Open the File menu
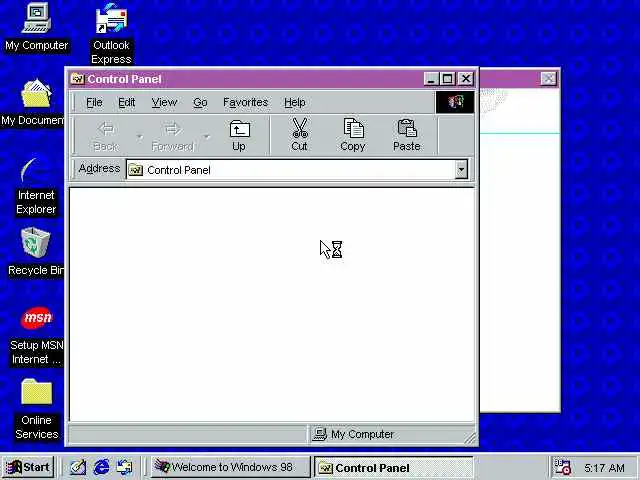The height and width of the screenshot is (480, 640). click(94, 102)
